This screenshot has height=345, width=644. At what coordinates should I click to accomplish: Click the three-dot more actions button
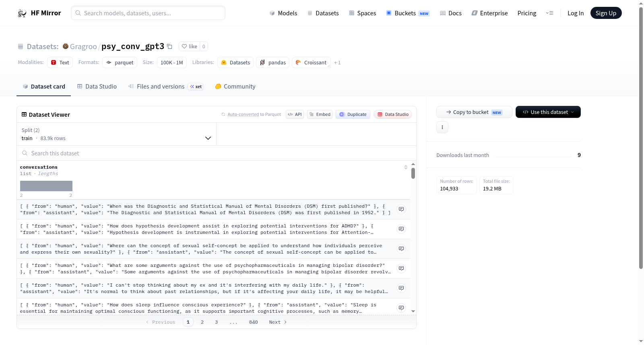442,127
